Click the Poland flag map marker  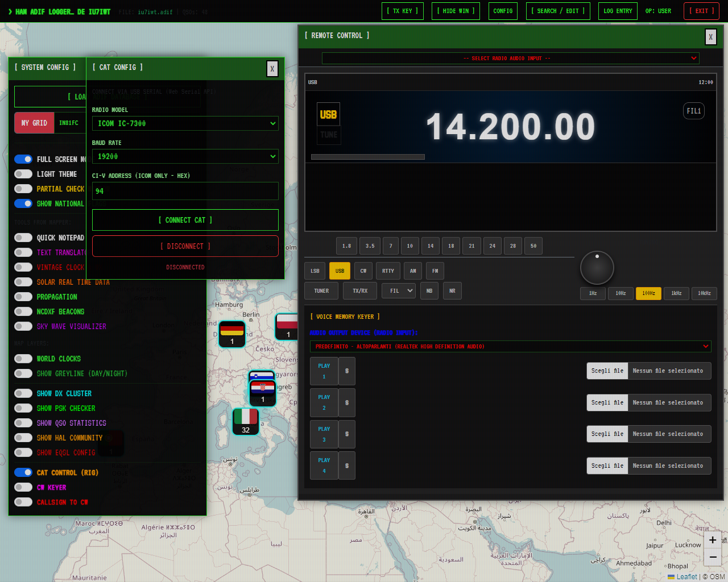coord(287,327)
